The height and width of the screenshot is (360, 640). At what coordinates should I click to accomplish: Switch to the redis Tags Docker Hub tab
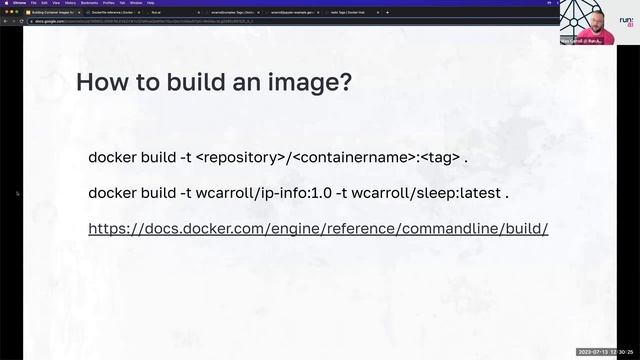coord(352,13)
